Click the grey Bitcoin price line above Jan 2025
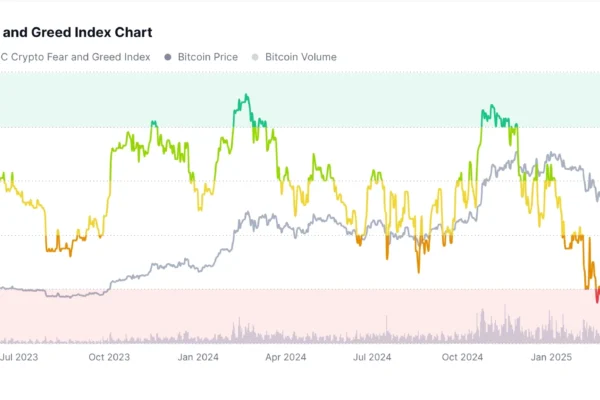This screenshot has width=600, height=400. tap(551, 157)
